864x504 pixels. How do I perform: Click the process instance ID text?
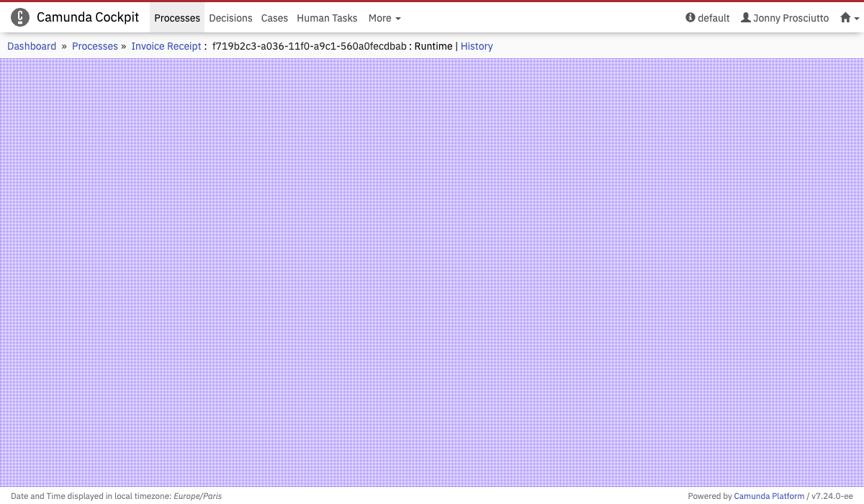coord(309,46)
